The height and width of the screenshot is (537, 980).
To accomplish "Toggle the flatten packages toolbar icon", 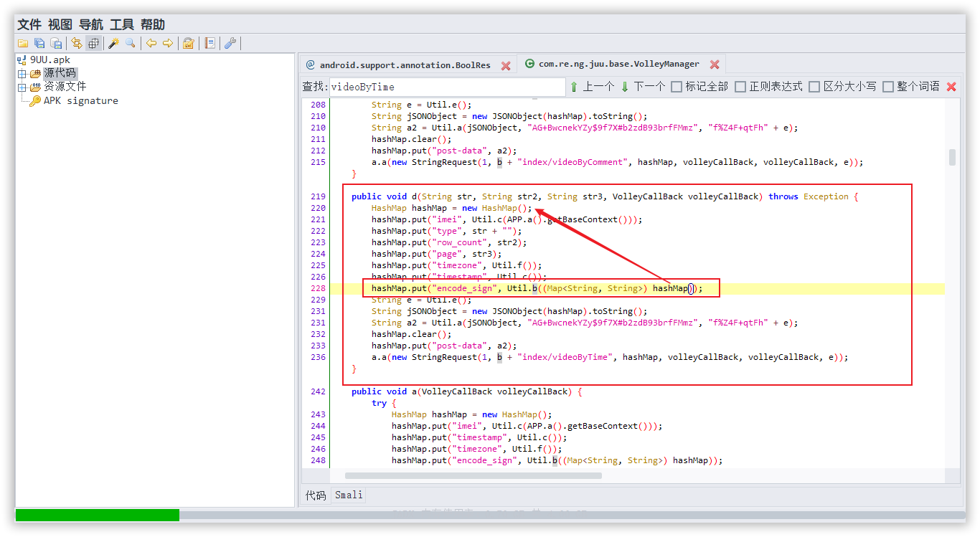I will coord(93,44).
